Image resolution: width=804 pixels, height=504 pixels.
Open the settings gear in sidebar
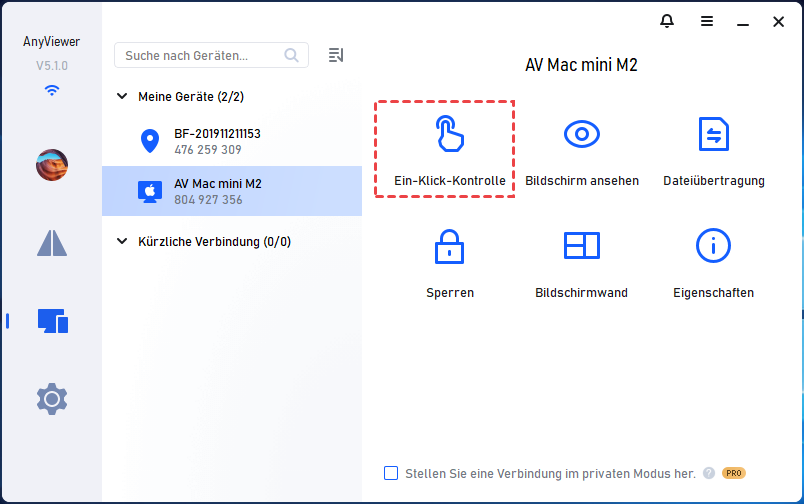click(52, 400)
